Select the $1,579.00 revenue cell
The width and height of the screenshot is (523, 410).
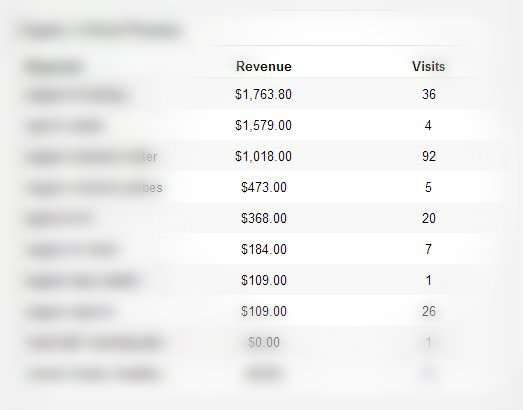[264, 125]
